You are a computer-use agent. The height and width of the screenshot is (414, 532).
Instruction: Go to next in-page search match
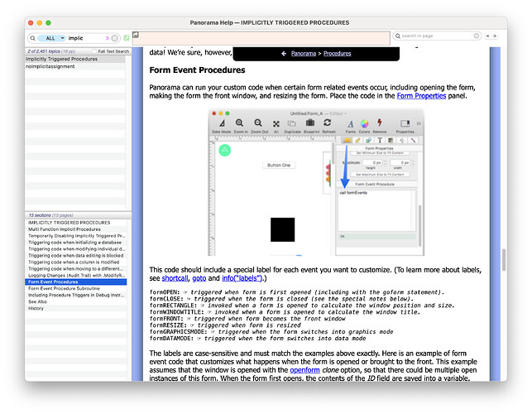[x=495, y=36]
